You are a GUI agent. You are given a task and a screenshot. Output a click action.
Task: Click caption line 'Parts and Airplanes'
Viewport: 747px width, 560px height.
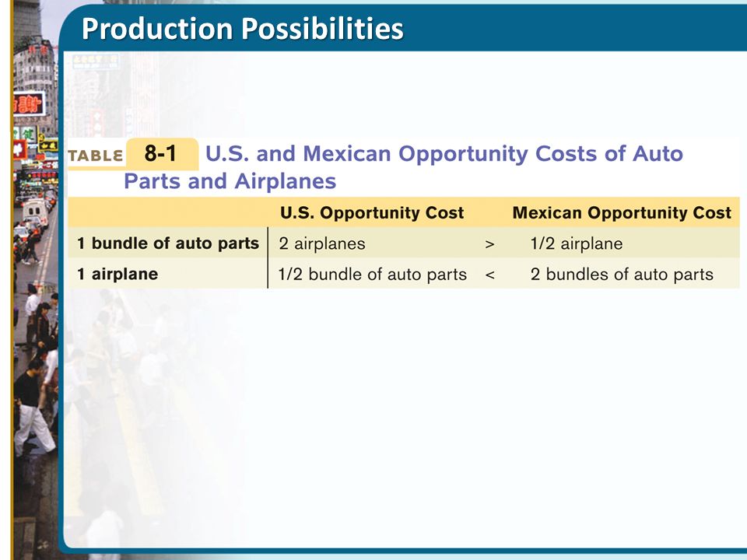(x=230, y=181)
